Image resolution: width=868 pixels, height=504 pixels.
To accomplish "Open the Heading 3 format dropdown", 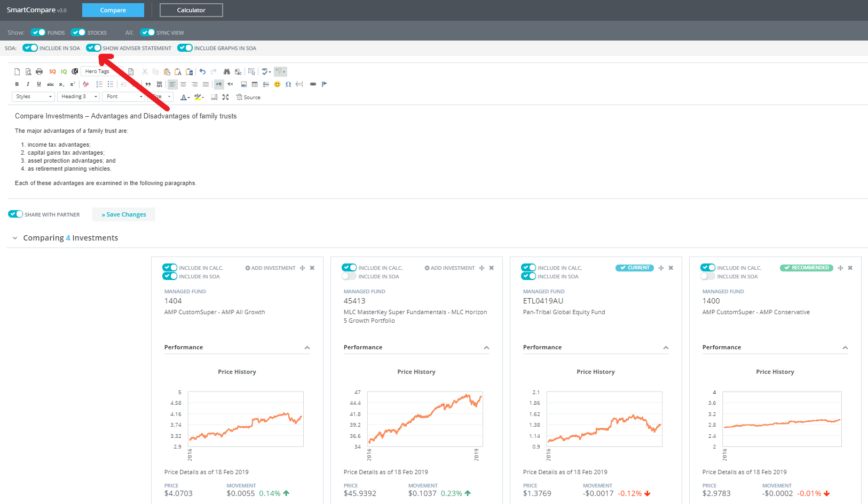I will tap(78, 97).
